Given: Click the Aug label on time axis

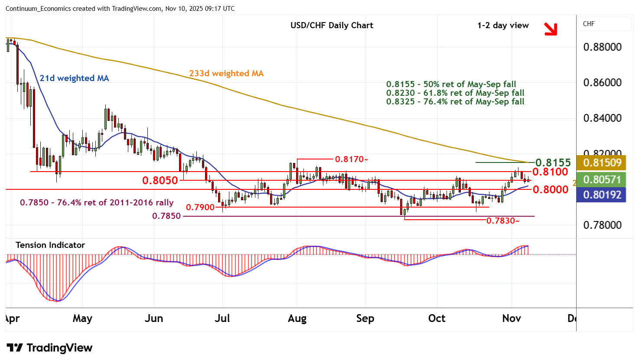Looking at the screenshot, I should click(297, 318).
